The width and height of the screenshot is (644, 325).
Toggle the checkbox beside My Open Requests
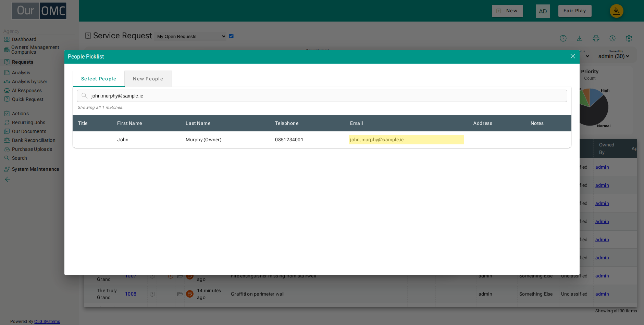click(x=231, y=36)
